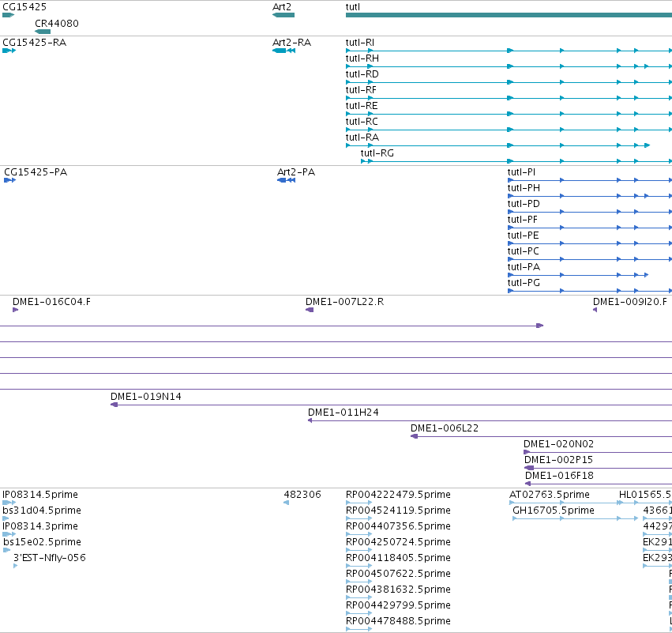Select EST RP004381632.5prime
Viewport: 672px width, 633px height.
pyautogui.click(x=398, y=590)
